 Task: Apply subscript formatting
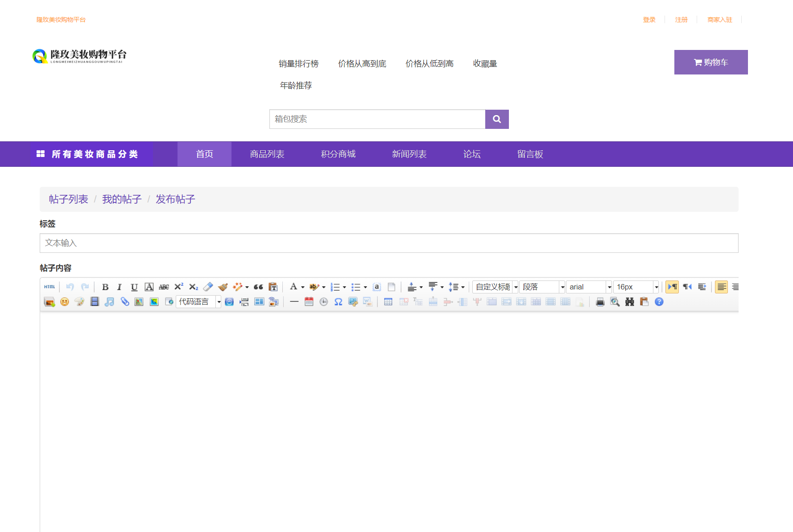pyautogui.click(x=193, y=287)
